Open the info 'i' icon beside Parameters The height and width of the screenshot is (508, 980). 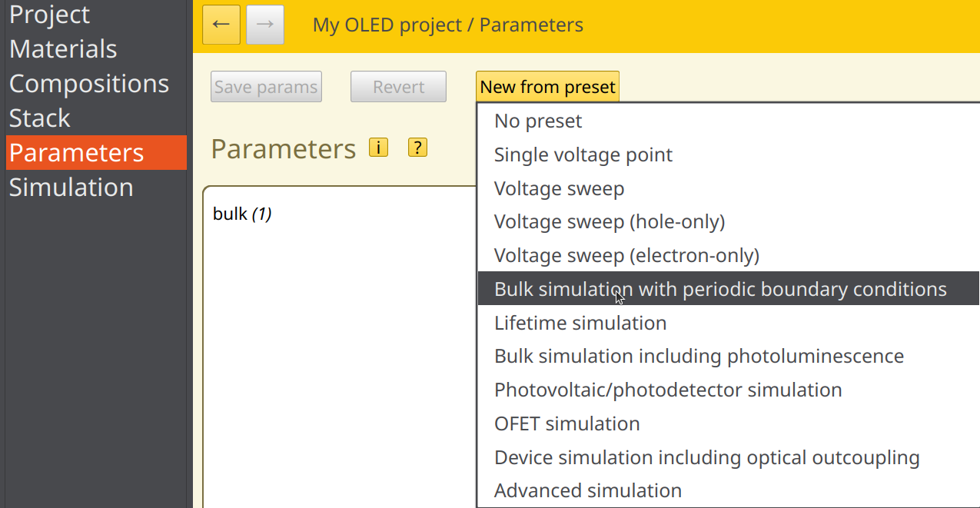(378, 148)
